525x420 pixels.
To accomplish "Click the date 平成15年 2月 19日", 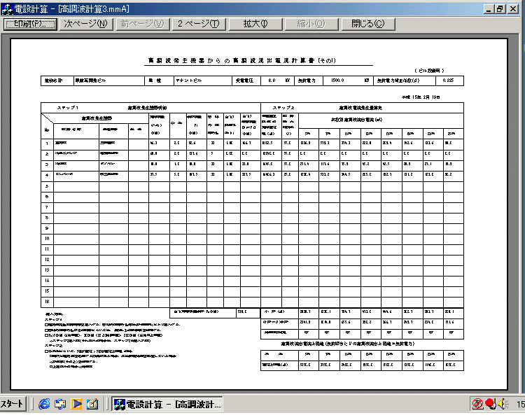I will click(x=421, y=97).
